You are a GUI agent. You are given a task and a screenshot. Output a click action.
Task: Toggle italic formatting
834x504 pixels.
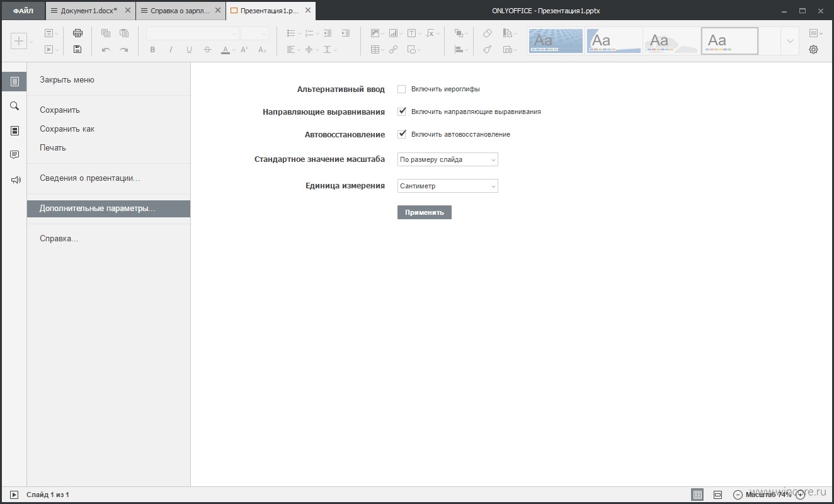pos(171,50)
